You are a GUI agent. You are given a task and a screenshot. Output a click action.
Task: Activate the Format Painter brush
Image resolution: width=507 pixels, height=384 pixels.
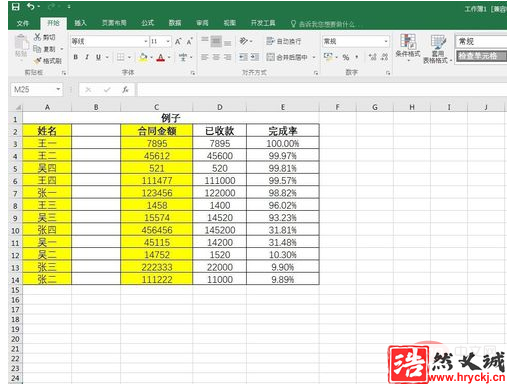[x=37, y=61]
